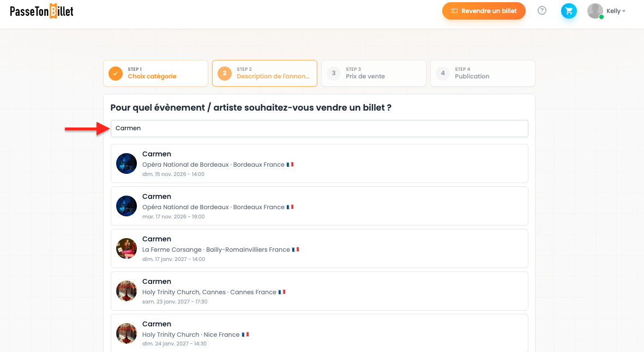Viewport: 644px width, 352px height.
Task: Click the Revendre un billet button
Action: point(484,11)
